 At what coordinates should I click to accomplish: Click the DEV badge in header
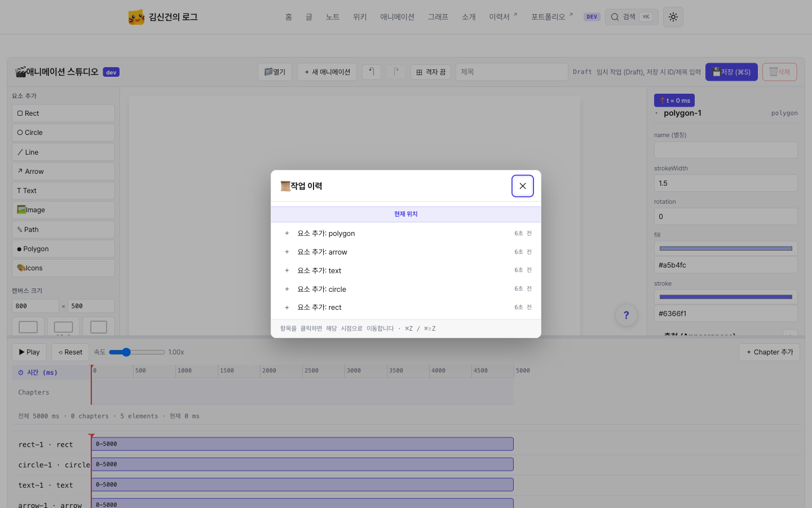point(592,17)
